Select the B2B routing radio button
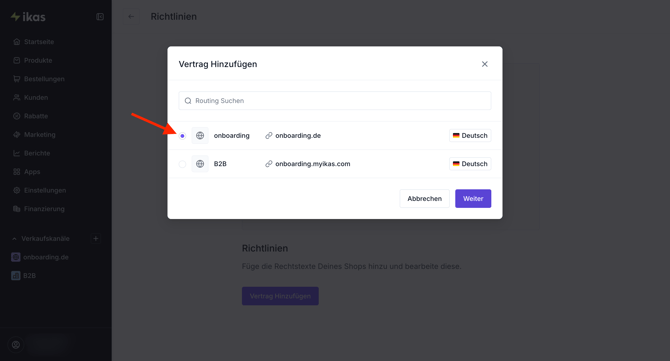 (182, 164)
